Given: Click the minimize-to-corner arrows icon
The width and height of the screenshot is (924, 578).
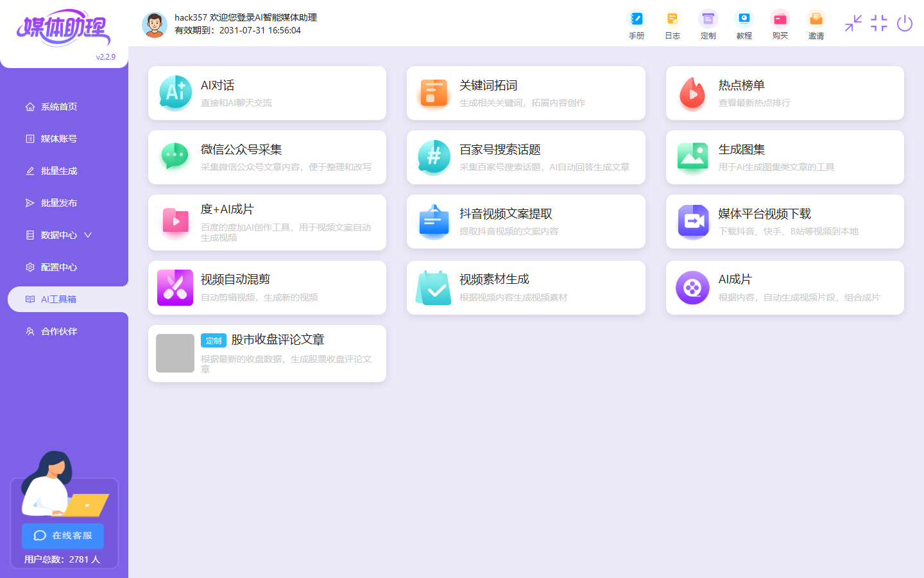Looking at the screenshot, I should [853, 24].
